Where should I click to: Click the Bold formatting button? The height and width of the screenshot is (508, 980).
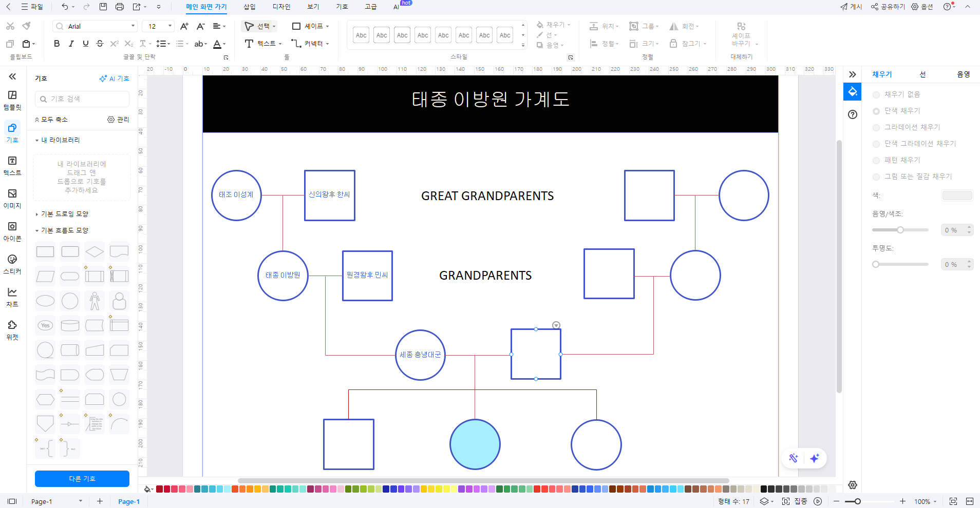point(57,44)
